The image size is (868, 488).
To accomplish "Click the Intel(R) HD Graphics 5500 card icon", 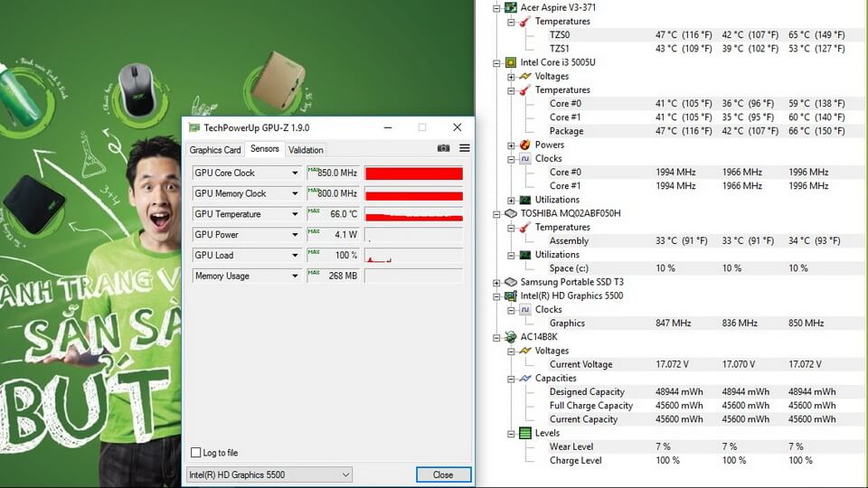I will coord(510,296).
